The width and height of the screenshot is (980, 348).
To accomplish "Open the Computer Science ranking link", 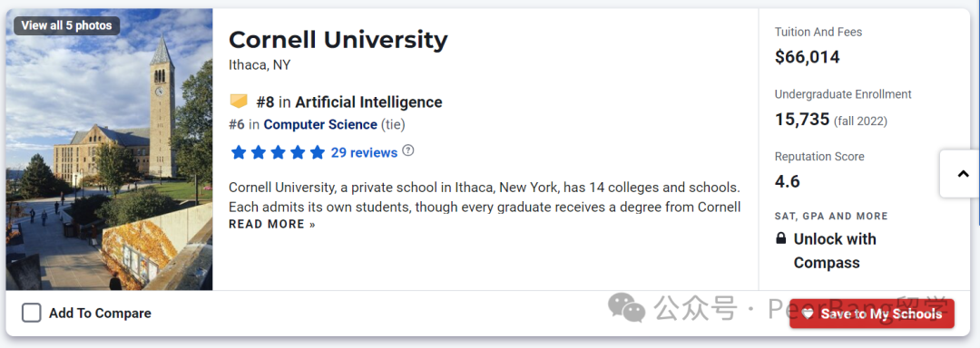I will (x=320, y=125).
